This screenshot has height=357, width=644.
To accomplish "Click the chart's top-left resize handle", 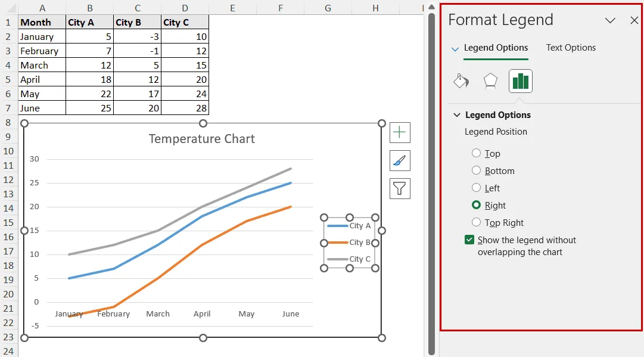I will (x=24, y=123).
